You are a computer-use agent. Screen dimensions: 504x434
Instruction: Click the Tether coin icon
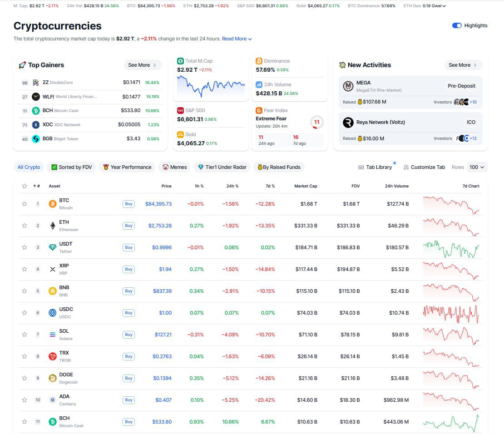tap(52, 247)
